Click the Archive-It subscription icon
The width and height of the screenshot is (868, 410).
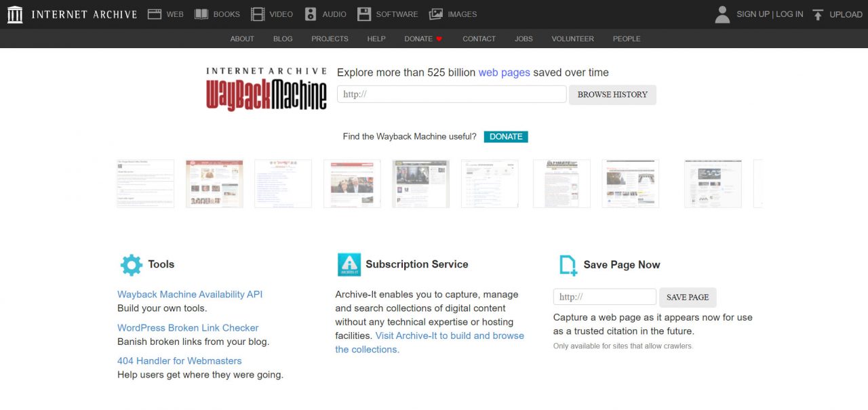point(349,265)
